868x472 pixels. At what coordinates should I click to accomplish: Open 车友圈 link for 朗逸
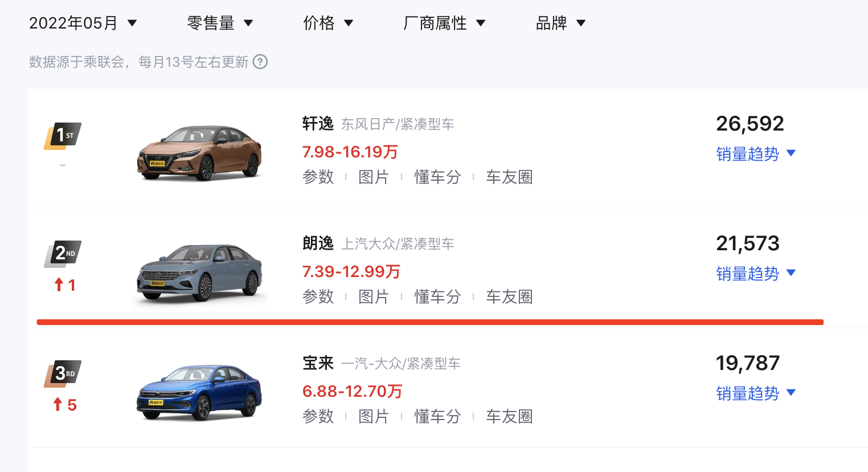pos(509,297)
